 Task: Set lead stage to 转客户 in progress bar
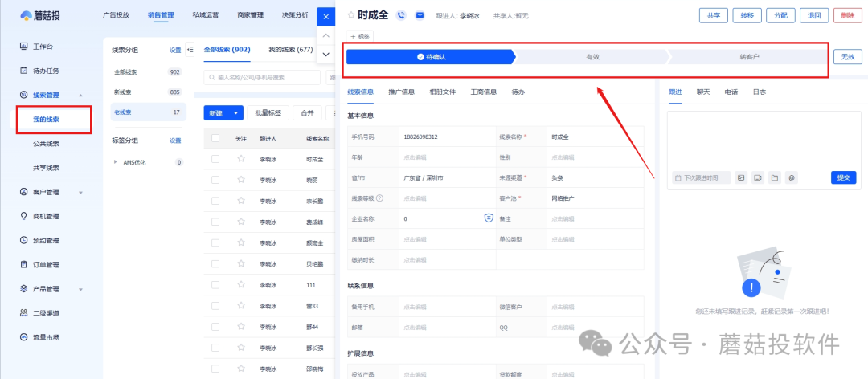[749, 56]
